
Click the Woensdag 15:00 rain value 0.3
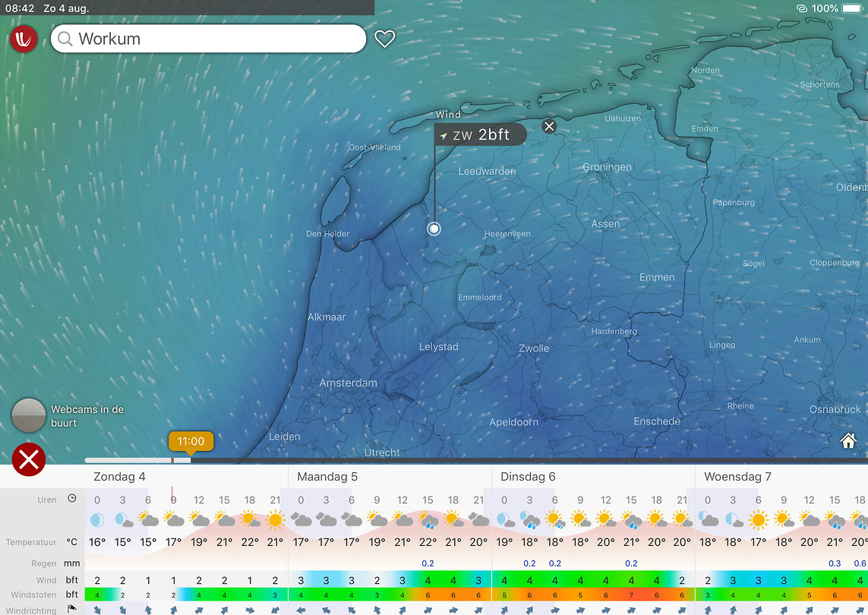(x=835, y=563)
